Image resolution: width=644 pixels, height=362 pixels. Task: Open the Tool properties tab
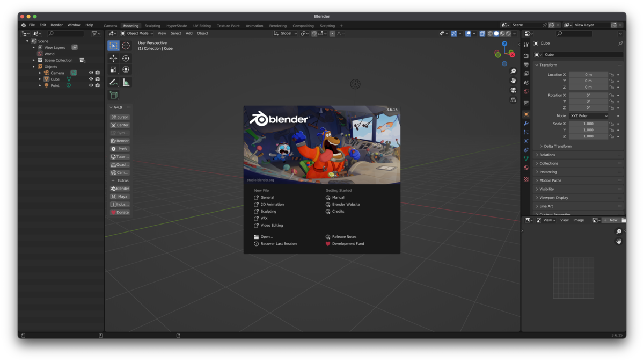[x=526, y=45]
